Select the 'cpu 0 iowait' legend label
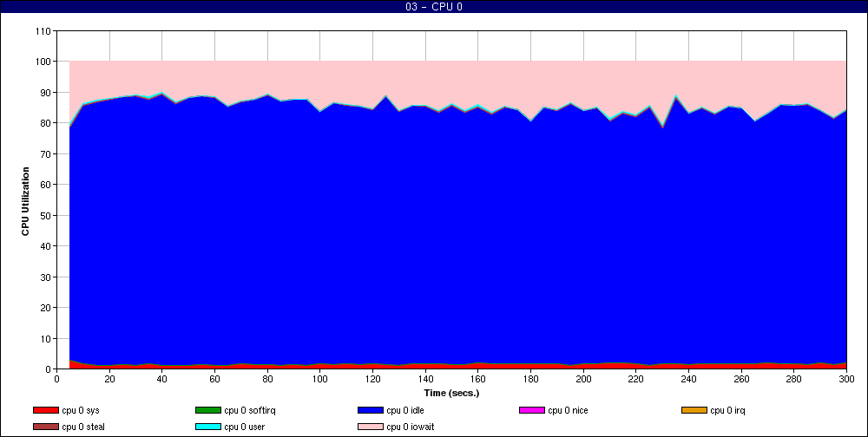This screenshot has width=868, height=437. 411,427
